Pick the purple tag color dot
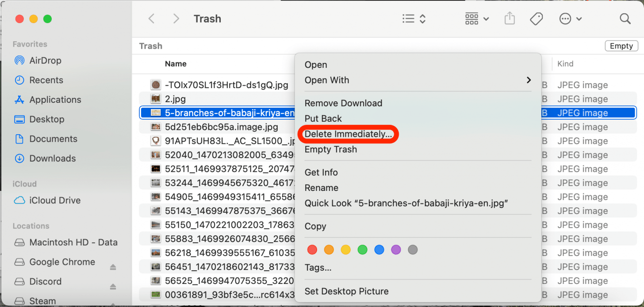 [x=396, y=250]
